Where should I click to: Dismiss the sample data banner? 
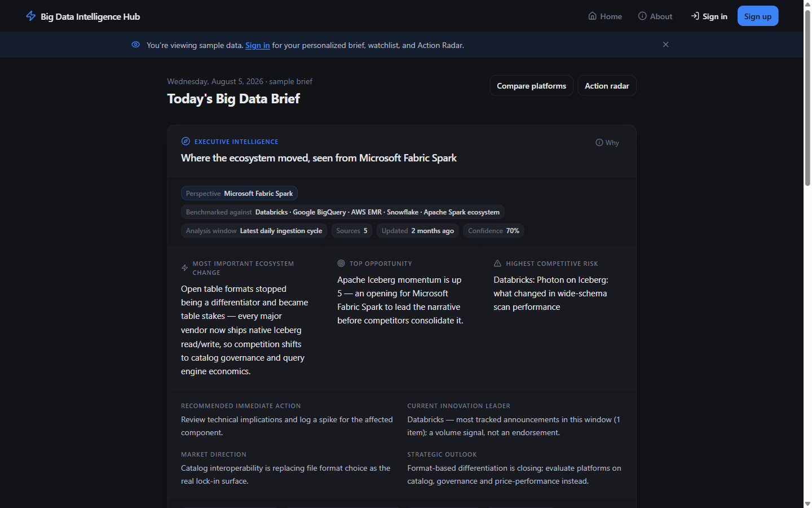pyautogui.click(x=665, y=45)
